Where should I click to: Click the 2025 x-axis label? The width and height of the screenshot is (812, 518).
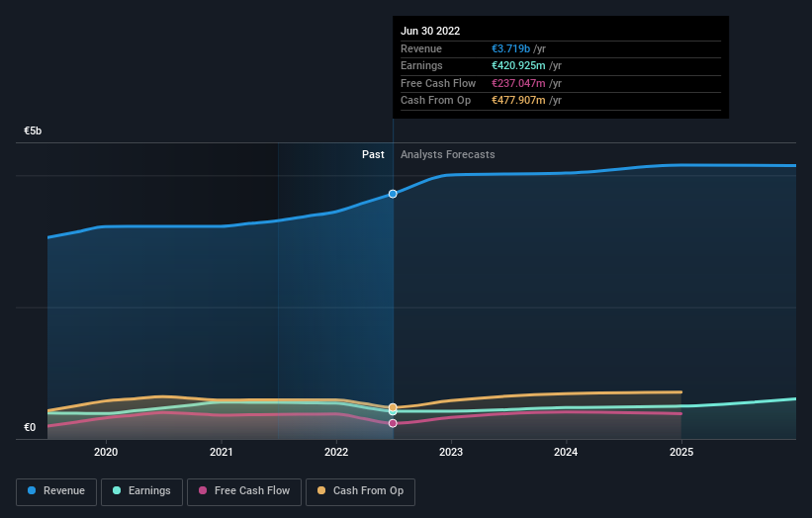(681, 452)
